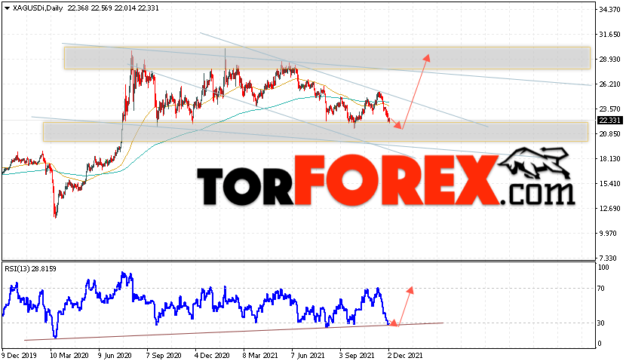Image resolution: width=626 pixels, height=364 pixels.
Task: Select the blue RSI indicator line
Action: click(x=197, y=305)
